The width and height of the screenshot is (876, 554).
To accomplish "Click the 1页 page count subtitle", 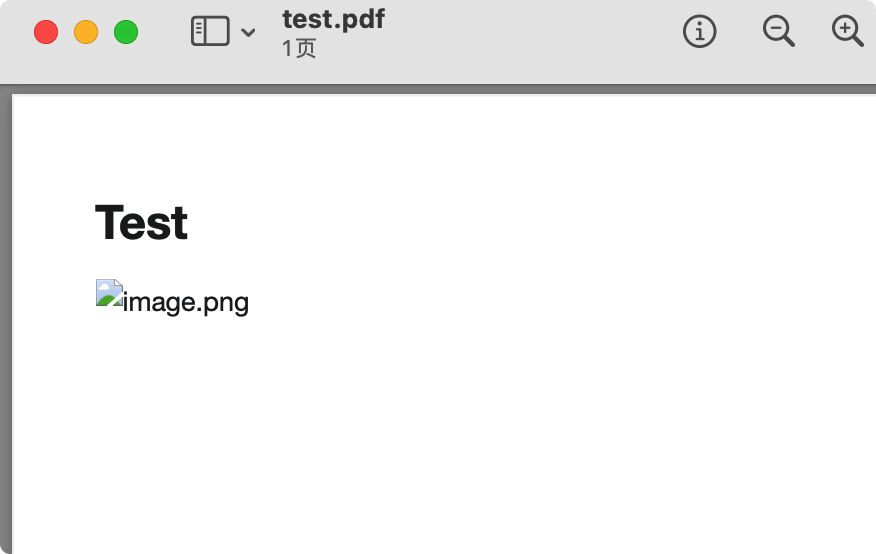I will click(299, 49).
